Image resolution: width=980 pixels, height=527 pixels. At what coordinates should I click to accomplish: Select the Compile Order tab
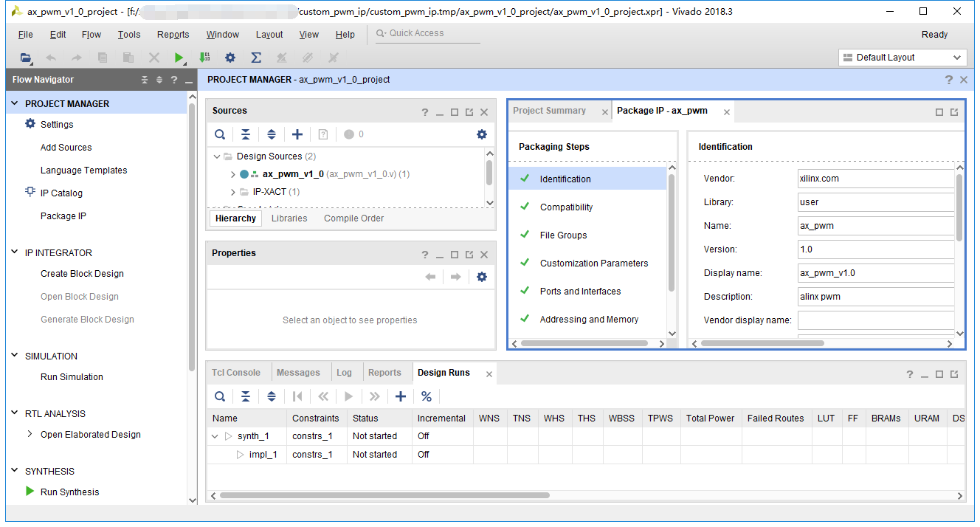354,218
